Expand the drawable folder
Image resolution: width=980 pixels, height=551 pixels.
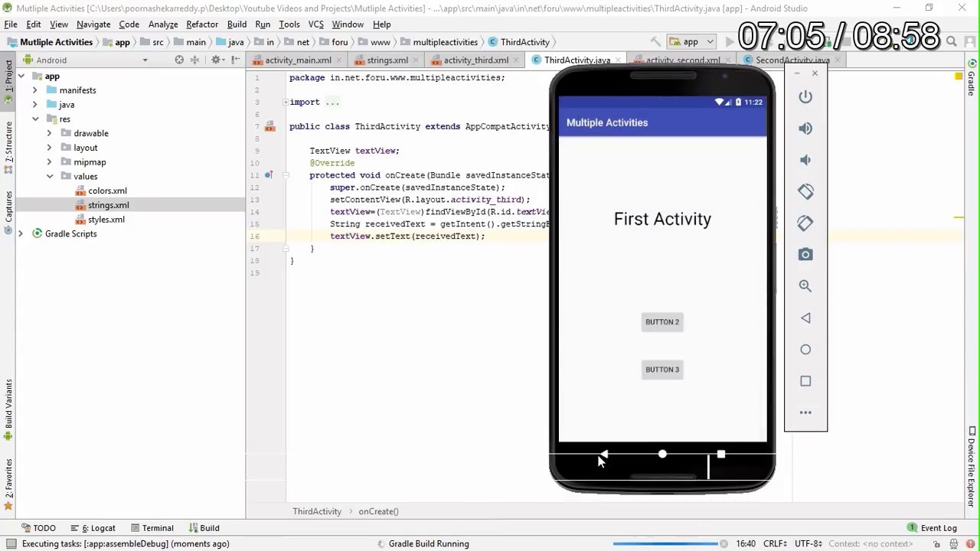pyautogui.click(x=49, y=133)
